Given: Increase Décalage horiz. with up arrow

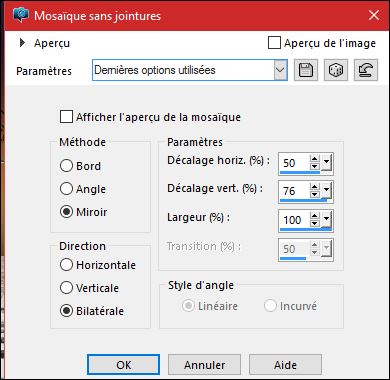Looking at the screenshot, I should (314, 159).
